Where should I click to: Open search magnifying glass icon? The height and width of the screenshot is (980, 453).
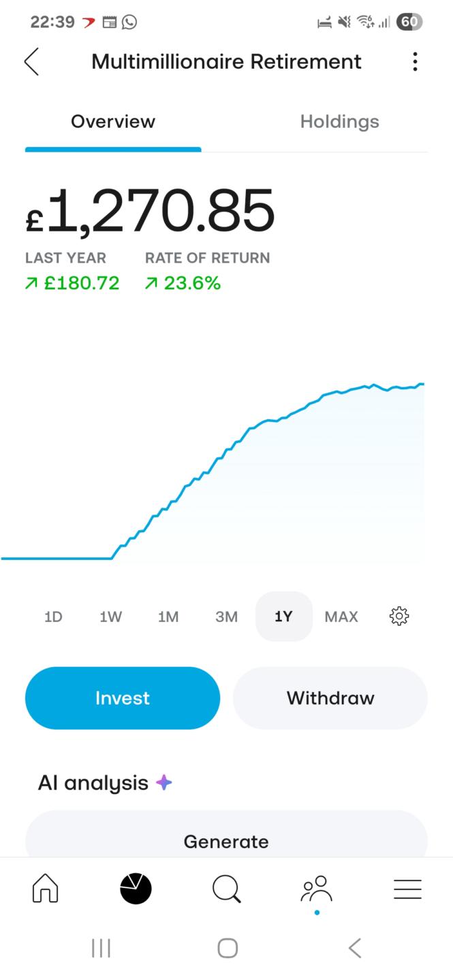(226, 889)
